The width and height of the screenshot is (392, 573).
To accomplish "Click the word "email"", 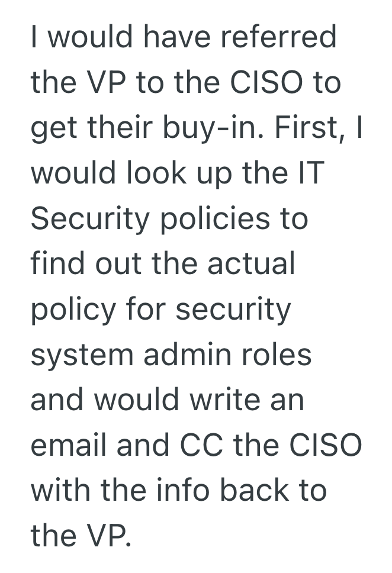I will pyautogui.click(x=69, y=446).
